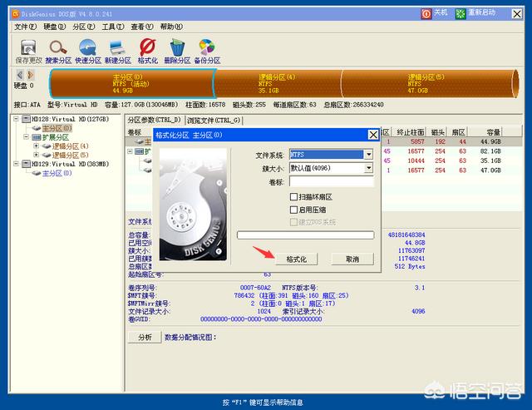Click the Format (格式化) button in dialog

pos(296,259)
